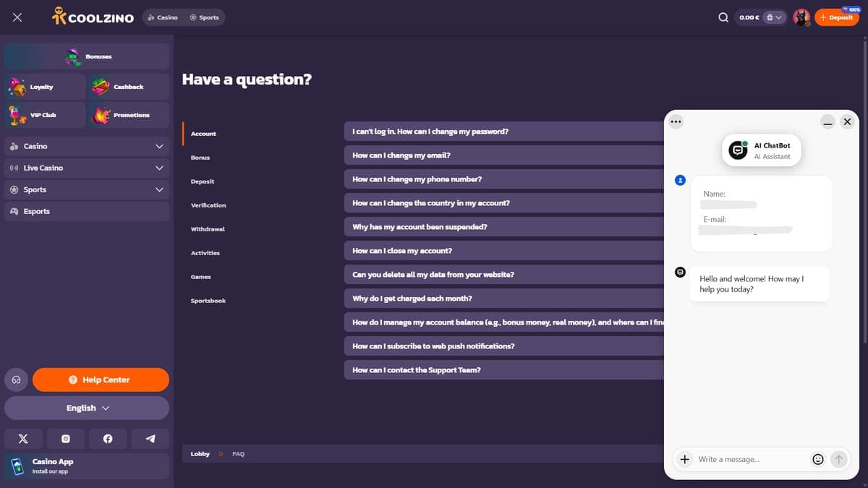Expand the web push notifications question
Viewport: 868px width, 488px height.
coord(504,346)
